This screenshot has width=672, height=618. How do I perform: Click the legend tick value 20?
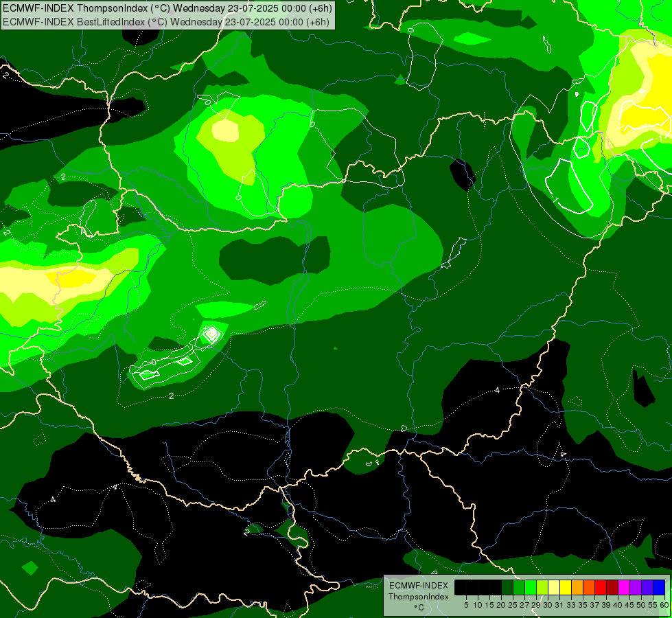[501, 605]
